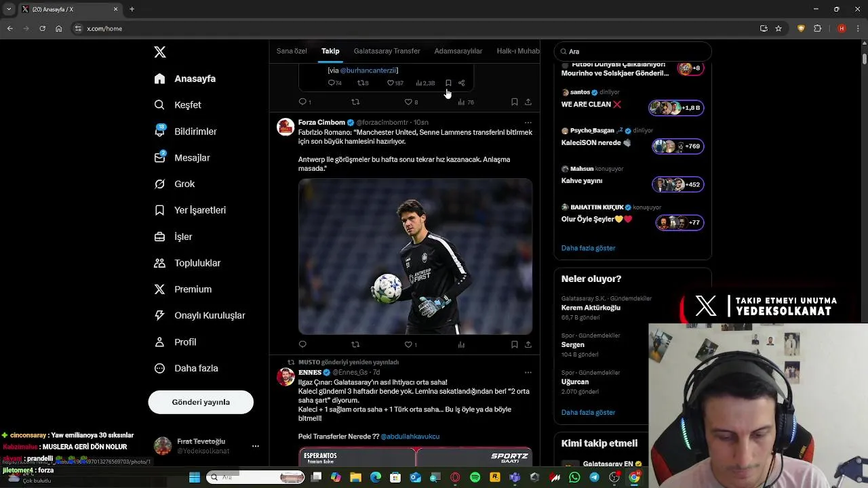Image resolution: width=868 pixels, height=488 pixels.
Task: Reply to Forza Cimbom's post
Action: click(x=302, y=344)
